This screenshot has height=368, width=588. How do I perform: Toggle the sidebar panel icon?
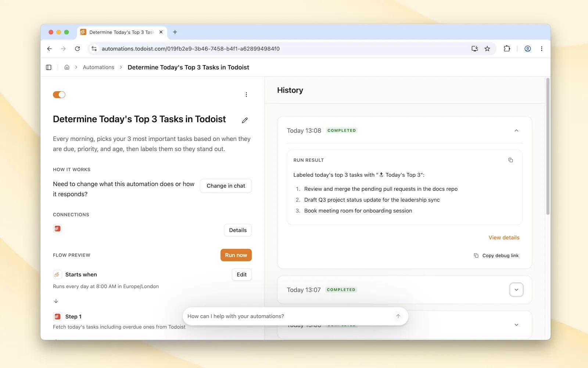(49, 67)
